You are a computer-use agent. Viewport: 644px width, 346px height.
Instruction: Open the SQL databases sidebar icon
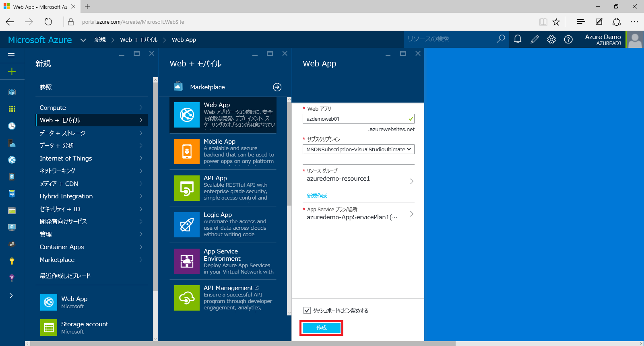point(12,194)
